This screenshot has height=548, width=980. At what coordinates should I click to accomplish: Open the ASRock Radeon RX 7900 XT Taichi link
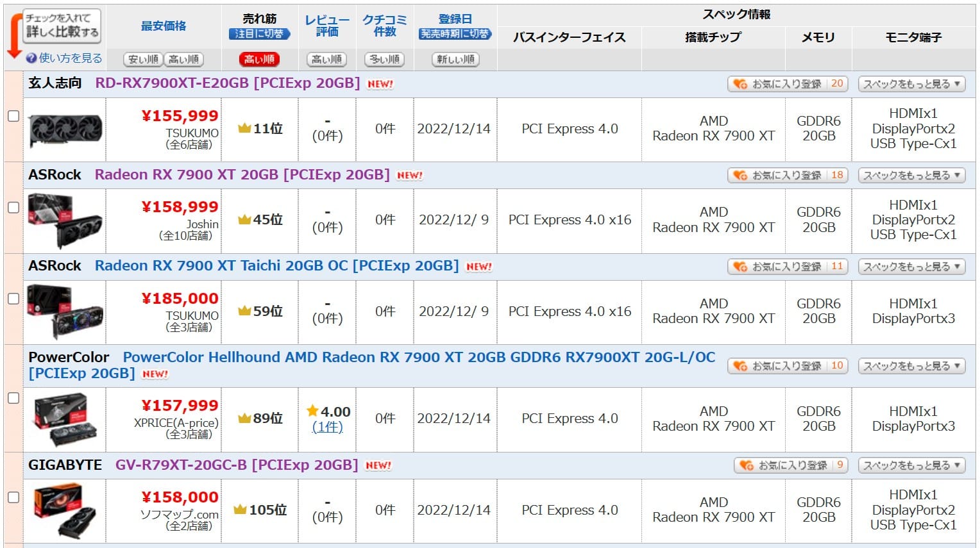tap(276, 266)
